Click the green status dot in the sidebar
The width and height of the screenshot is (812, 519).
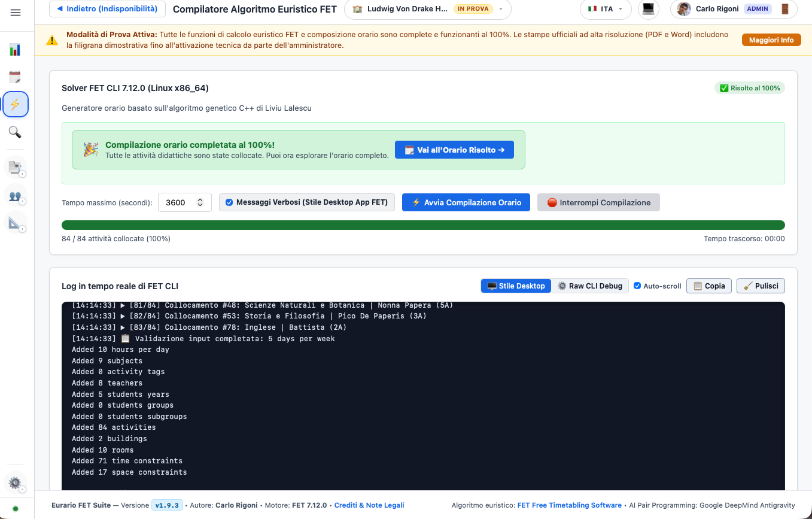(x=15, y=509)
